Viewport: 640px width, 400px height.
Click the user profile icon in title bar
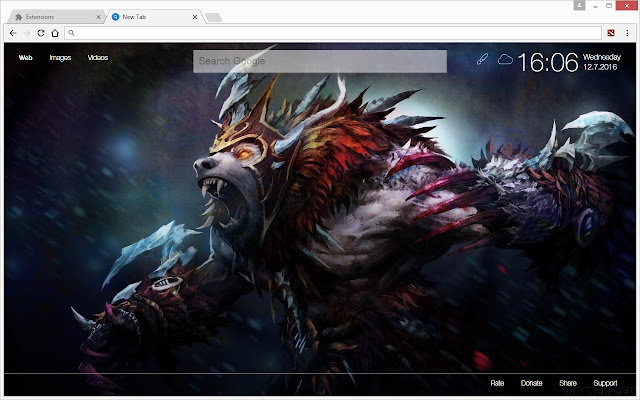click(579, 5)
